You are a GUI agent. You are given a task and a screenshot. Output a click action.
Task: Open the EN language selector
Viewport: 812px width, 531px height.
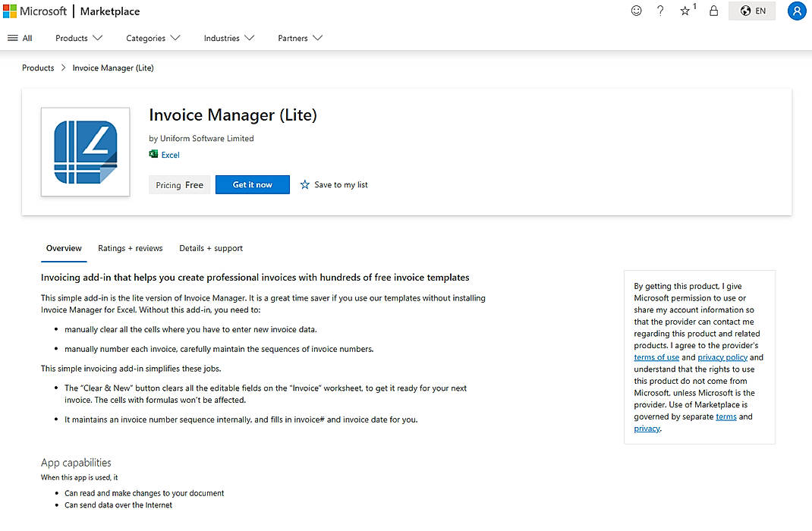click(x=753, y=11)
